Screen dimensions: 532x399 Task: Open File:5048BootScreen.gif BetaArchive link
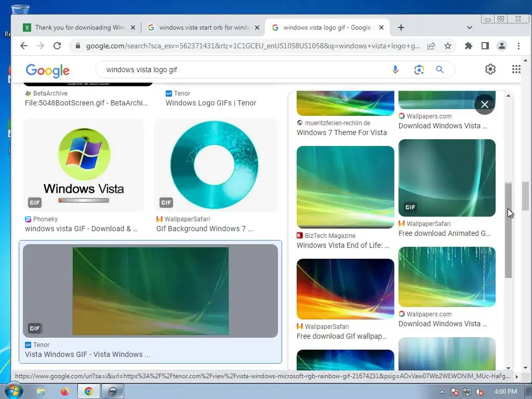(86, 103)
